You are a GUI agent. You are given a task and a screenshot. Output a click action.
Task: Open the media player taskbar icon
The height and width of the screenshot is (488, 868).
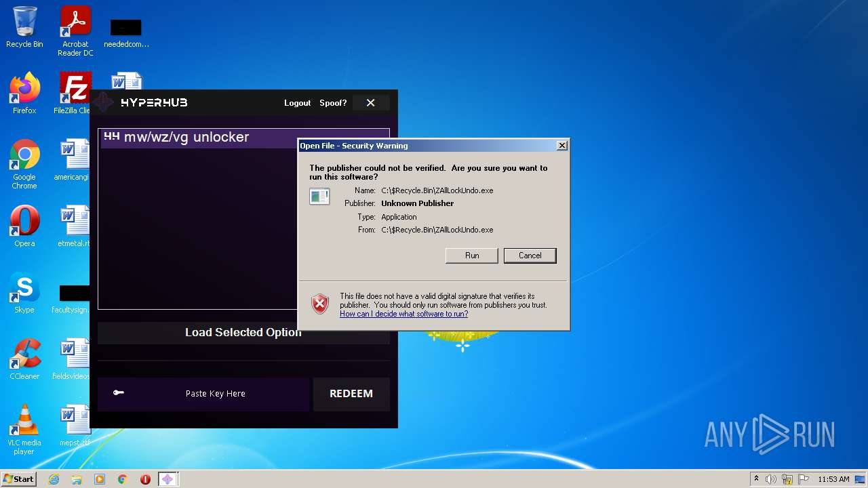100,479
